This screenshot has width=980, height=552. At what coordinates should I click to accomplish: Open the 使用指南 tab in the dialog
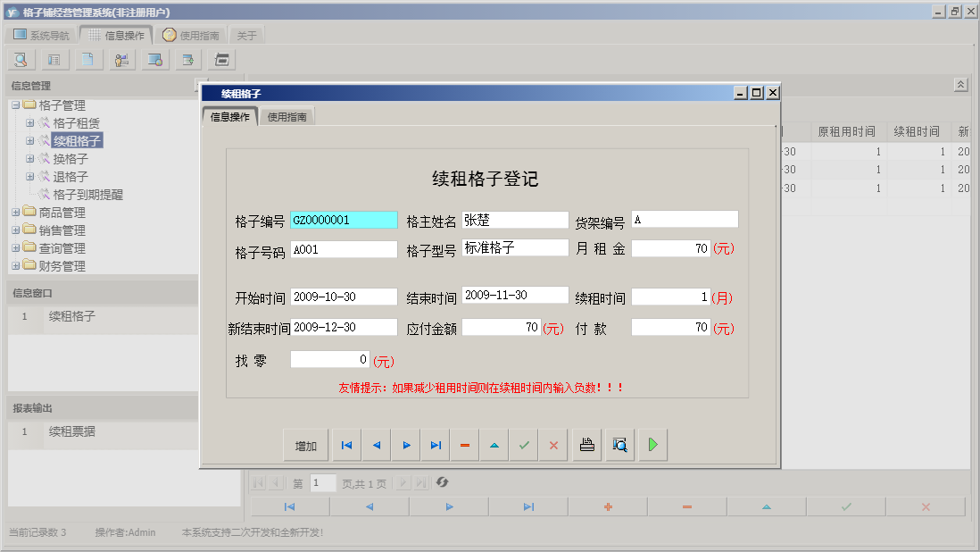pyautogui.click(x=287, y=114)
